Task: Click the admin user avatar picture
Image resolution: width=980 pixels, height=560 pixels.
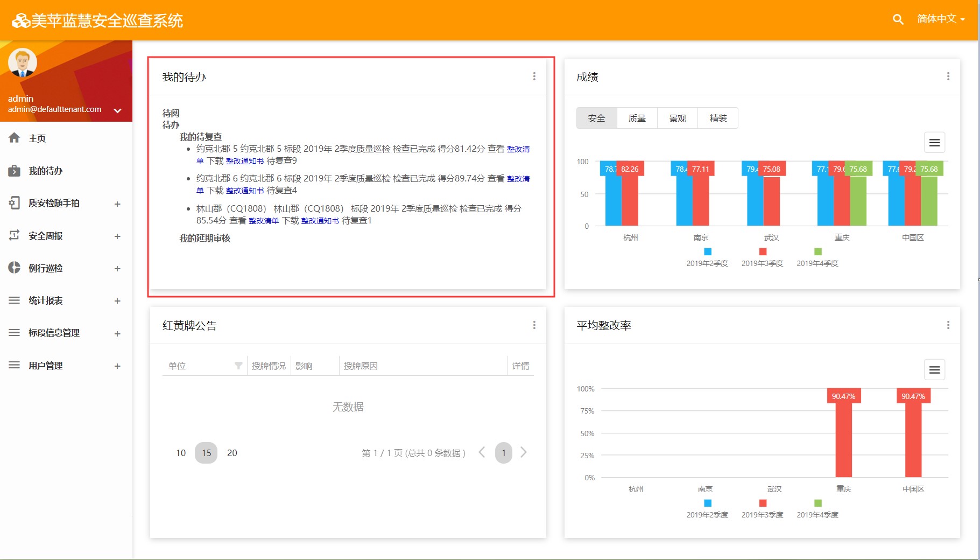Action: (x=23, y=63)
